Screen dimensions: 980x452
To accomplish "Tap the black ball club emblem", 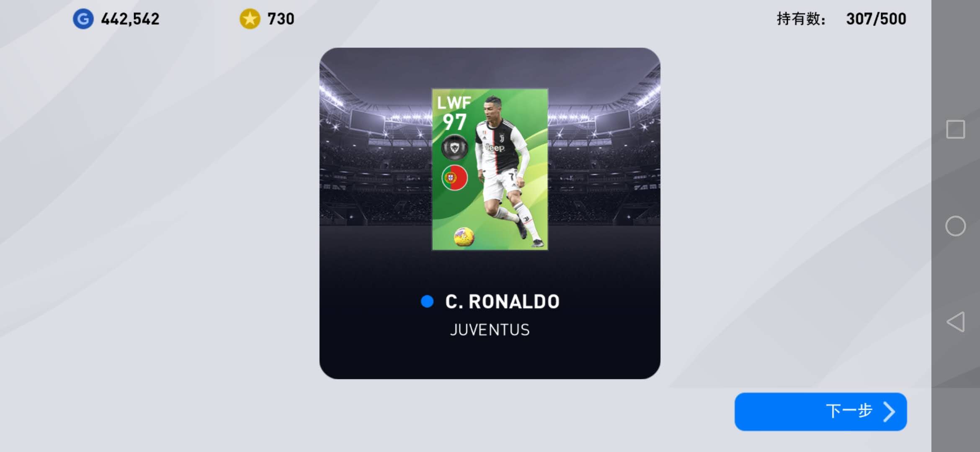I will [454, 147].
